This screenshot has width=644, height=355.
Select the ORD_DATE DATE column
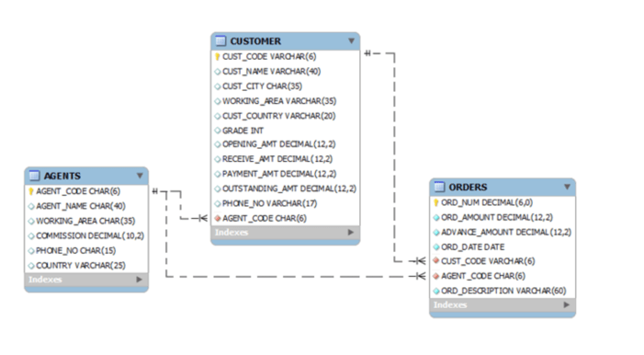click(503, 246)
